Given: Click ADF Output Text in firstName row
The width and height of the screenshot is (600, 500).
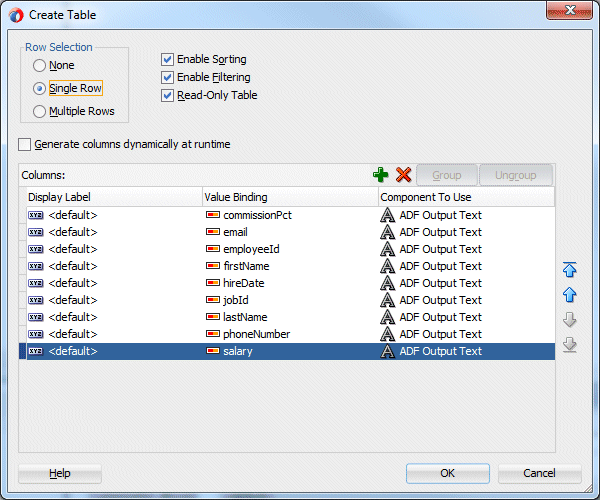Looking at the screenshot, I should (440, 266).
